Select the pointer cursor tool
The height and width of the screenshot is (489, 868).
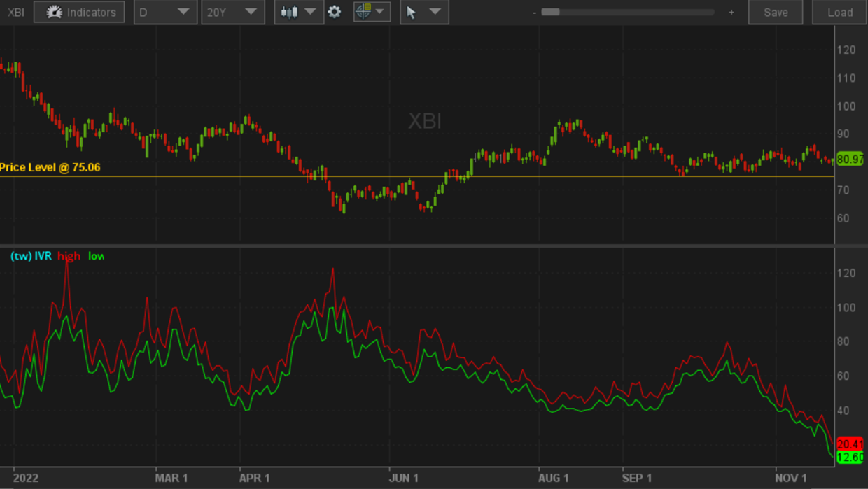click(412, 12)
